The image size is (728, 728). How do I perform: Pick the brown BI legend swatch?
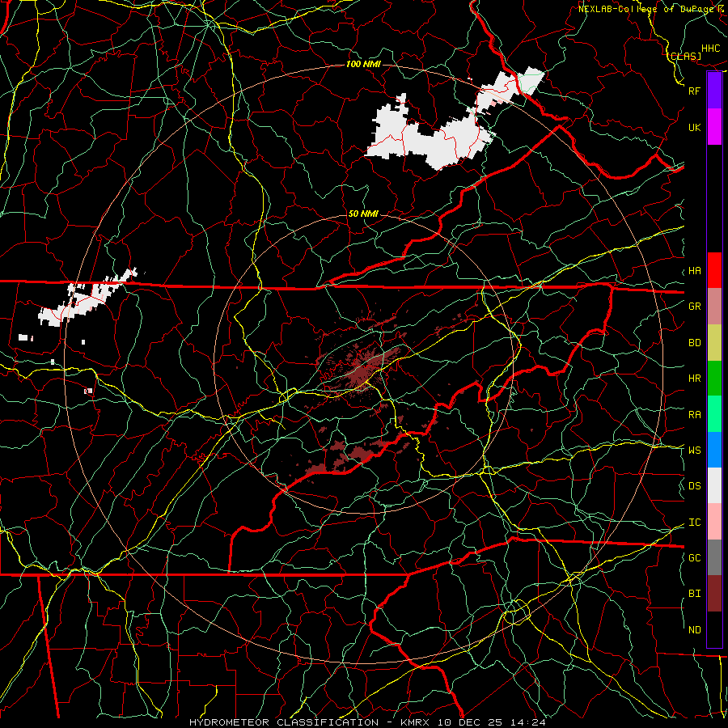tap(714, 594)
